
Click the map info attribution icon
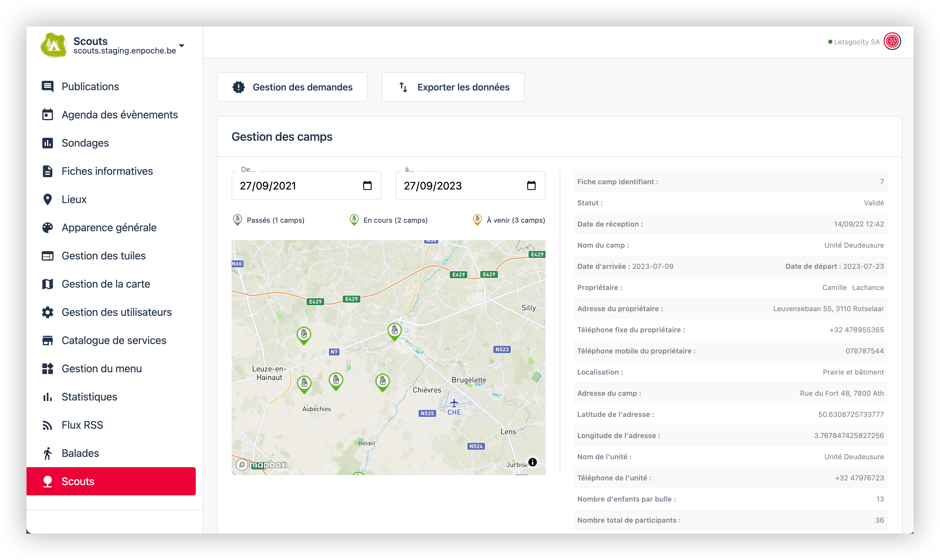pos(532,462)
